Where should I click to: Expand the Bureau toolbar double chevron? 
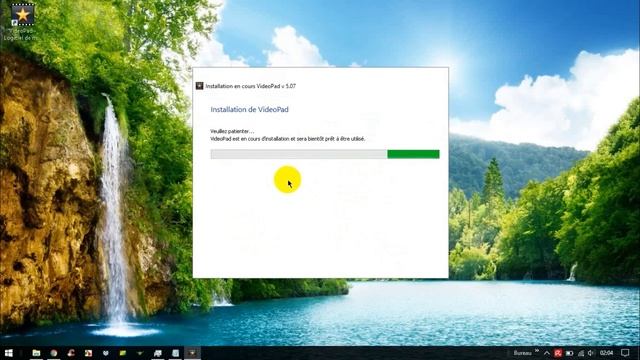537,351
